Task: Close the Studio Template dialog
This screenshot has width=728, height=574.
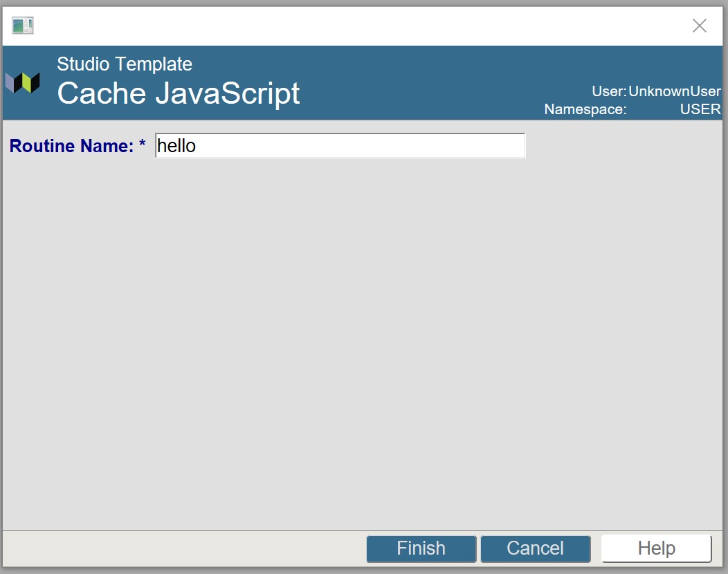Action: 699,26
